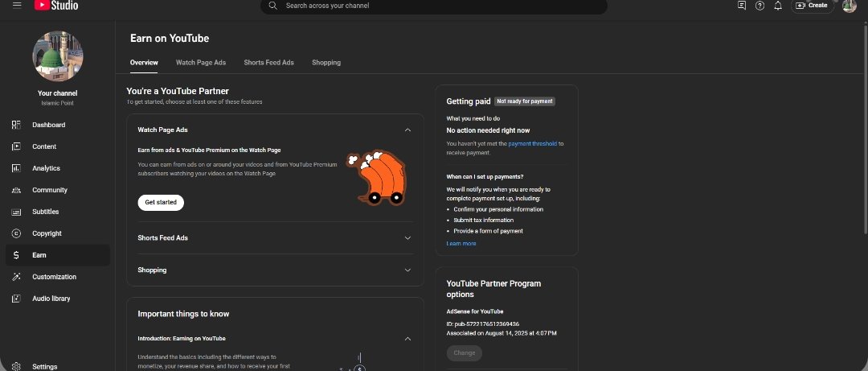Click the Subtitles icon in sidebar
The height and width of the screenshot is (371, 868).
tap(16, 212)
